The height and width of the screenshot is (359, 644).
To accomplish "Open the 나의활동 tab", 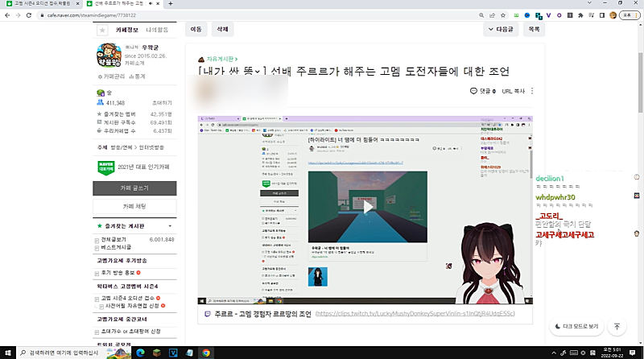I will [157, 30].
